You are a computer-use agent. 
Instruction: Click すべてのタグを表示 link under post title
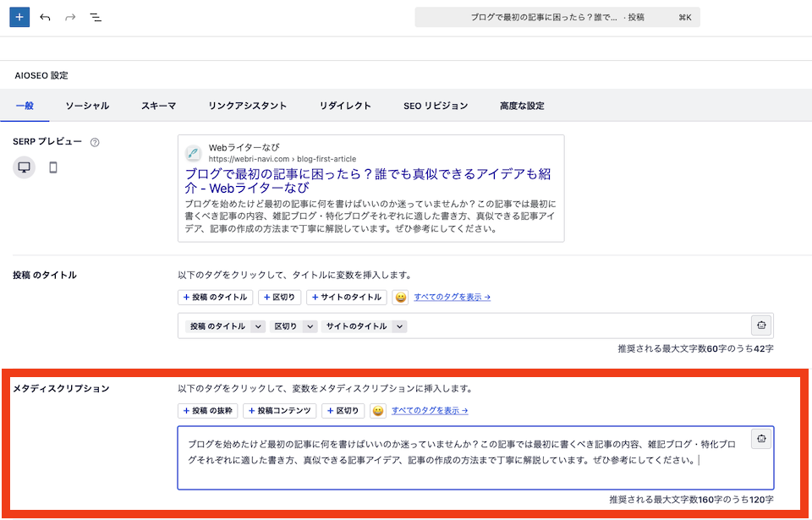(x=452, y=298)
